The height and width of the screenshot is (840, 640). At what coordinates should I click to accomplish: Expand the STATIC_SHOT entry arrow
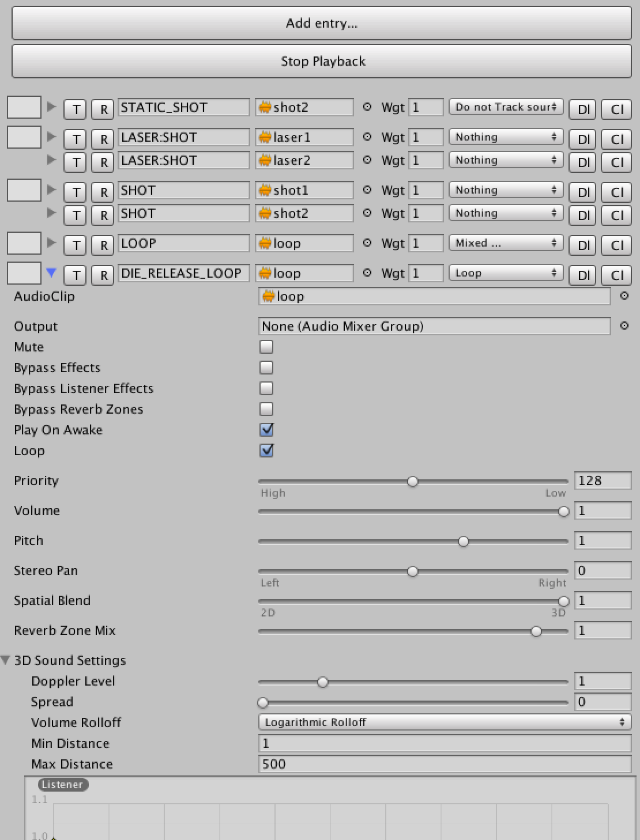[x=51, y=107]
